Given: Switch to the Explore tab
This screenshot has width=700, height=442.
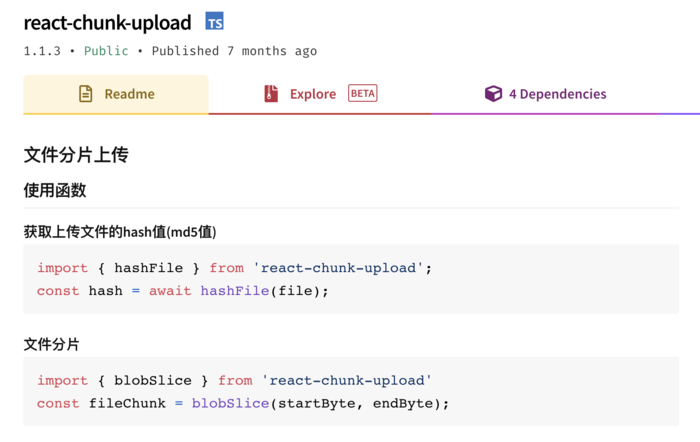Looking at the screenshot, I should (320, 94).
